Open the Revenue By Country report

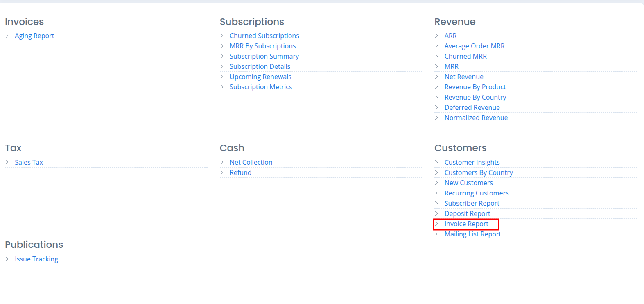475,97
